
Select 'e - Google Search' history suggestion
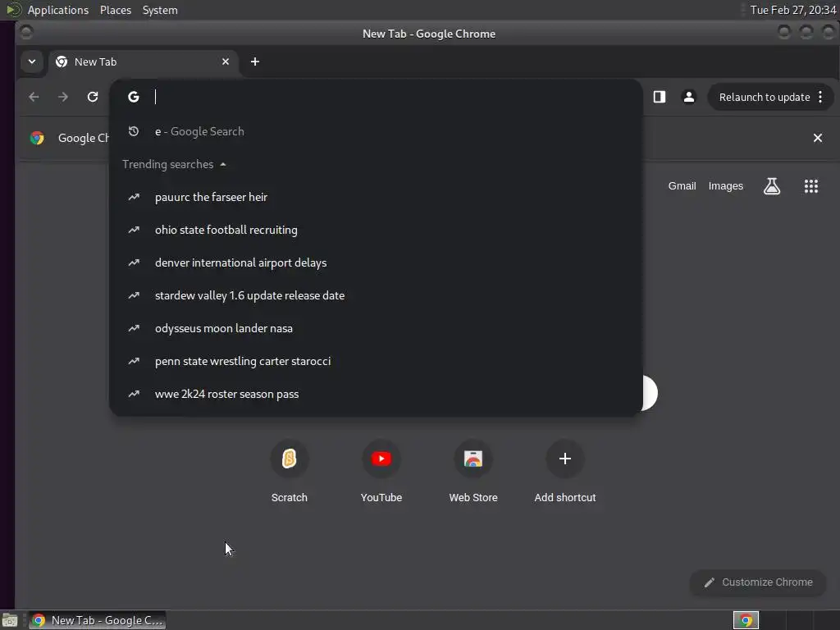click(376, 131)
